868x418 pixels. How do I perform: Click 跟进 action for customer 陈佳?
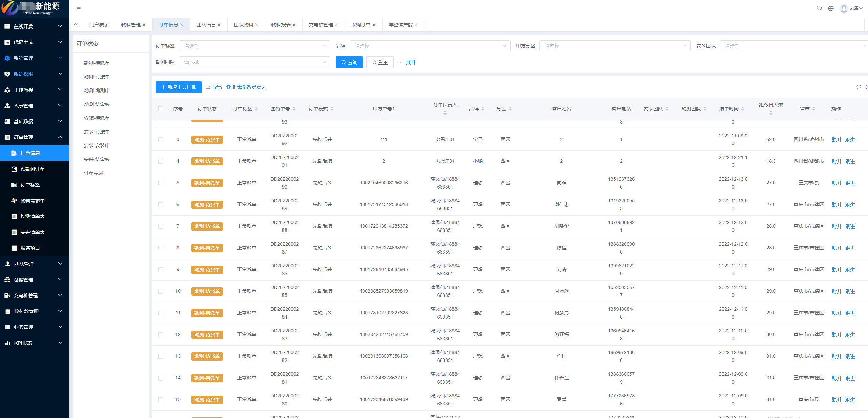point(850,248)
